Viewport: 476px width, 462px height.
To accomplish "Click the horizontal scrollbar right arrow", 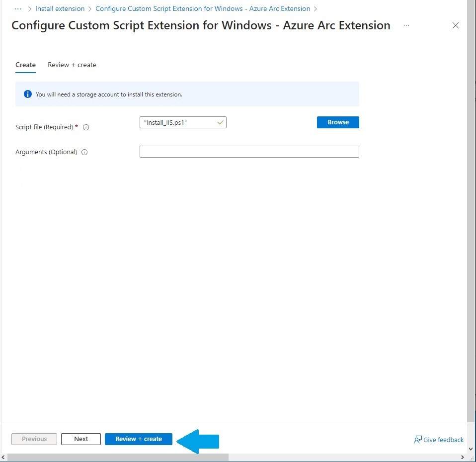I will click(463, 457).
